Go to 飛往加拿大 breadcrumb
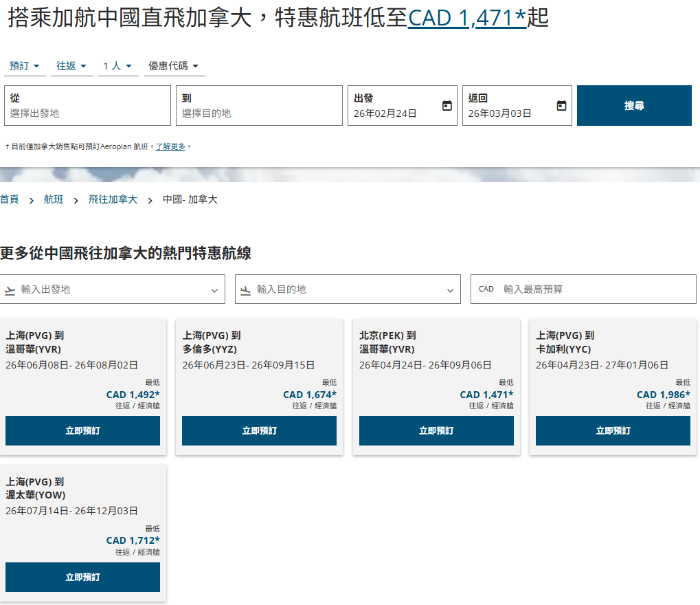 click(x=113, y=199)
